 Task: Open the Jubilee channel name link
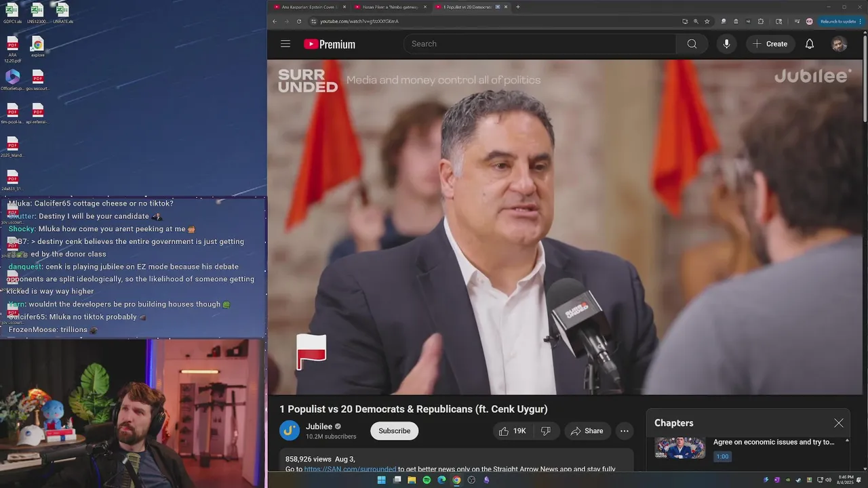click(x=319, y=426)
